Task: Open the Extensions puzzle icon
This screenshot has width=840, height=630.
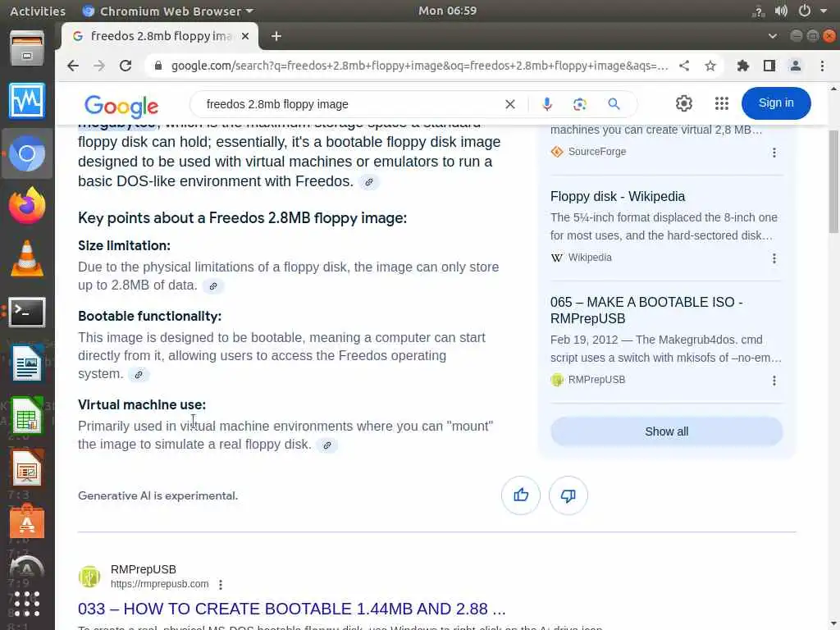Action: coord(742,66)
